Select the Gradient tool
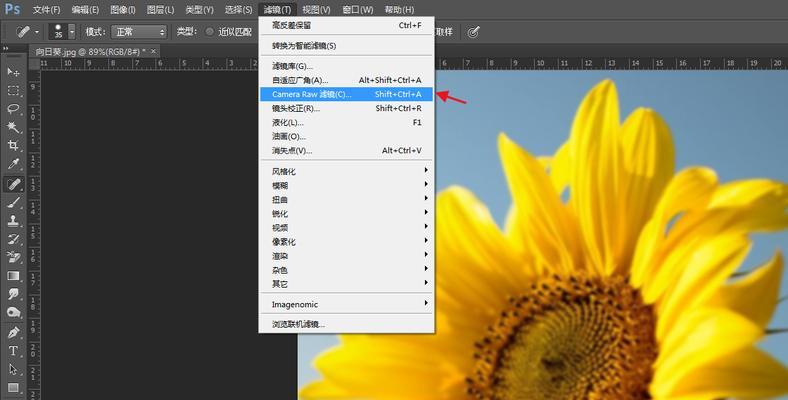This screenshot has width=788, height=400. 13,276
